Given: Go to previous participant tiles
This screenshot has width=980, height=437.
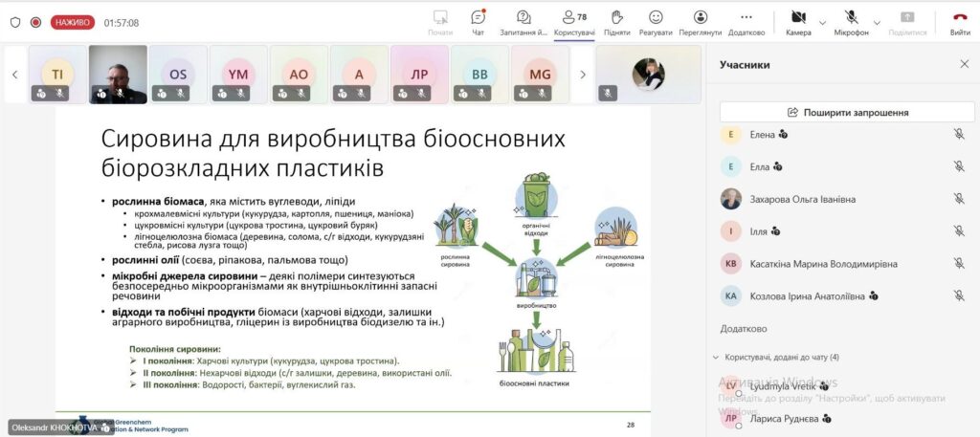Looking at the screenshot, I should pos(15,75).
